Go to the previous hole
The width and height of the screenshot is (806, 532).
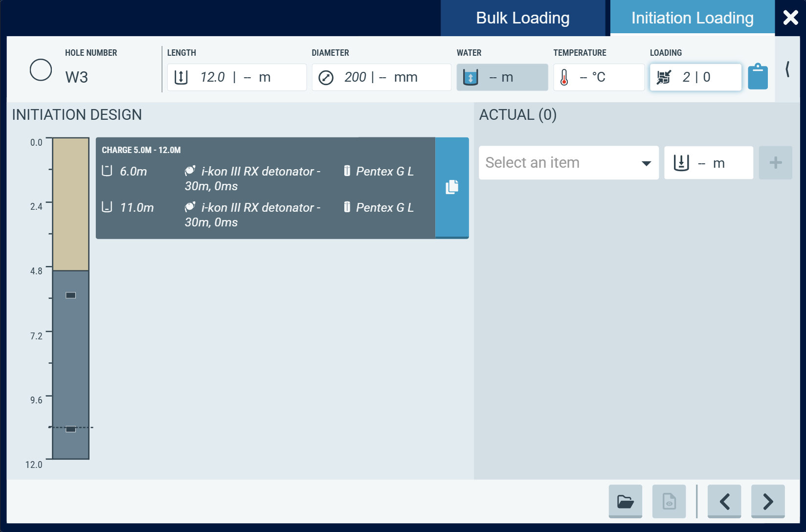(x=724, y=501)
